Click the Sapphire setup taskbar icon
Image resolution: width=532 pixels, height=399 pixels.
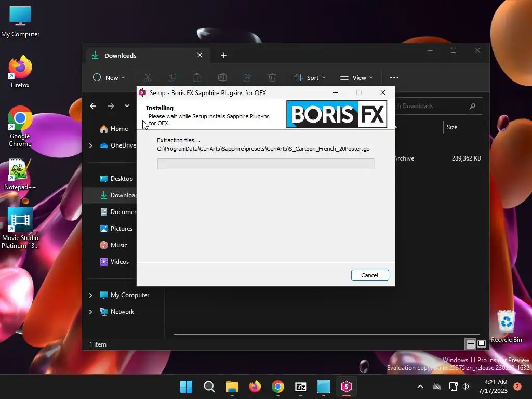pos(347,387)
